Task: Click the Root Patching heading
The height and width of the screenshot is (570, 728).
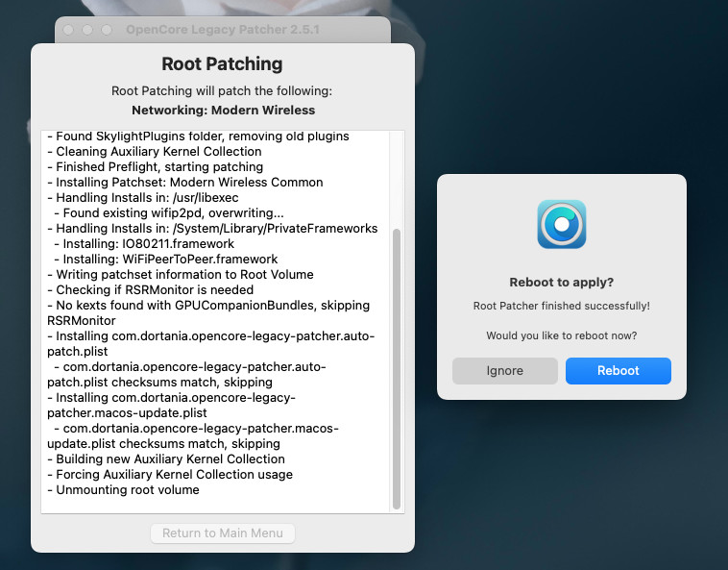Action: pyautogui.click(x=222, y=63)
